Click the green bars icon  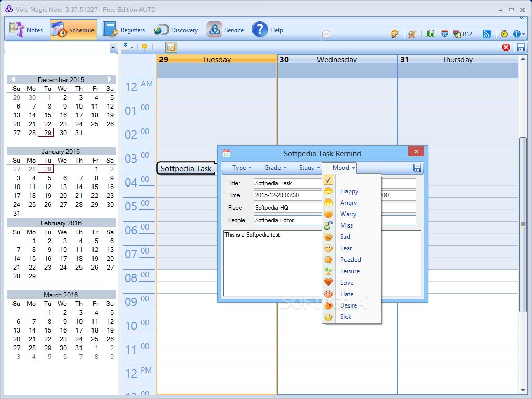pyautogui.click(x=430, y=34)
